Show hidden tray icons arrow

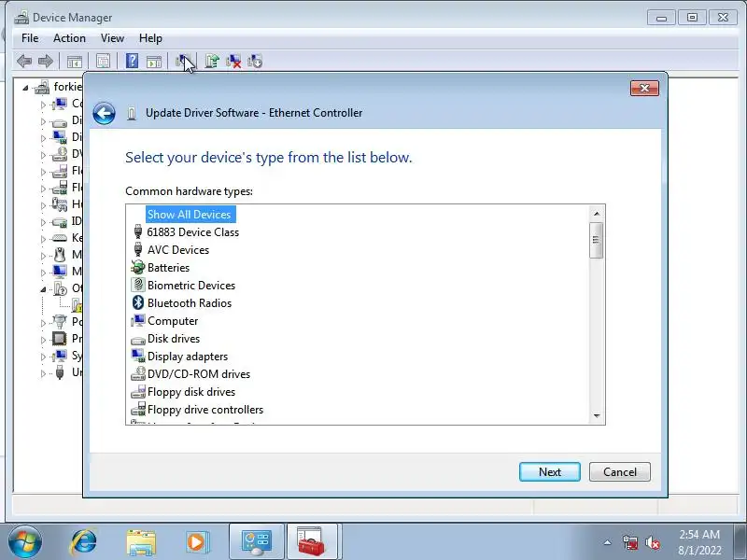click(x=608, y=542)
